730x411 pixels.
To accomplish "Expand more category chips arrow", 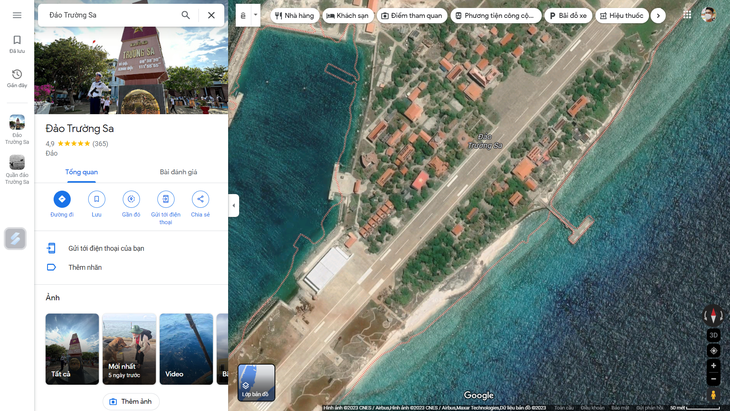I will click(658, 15).
